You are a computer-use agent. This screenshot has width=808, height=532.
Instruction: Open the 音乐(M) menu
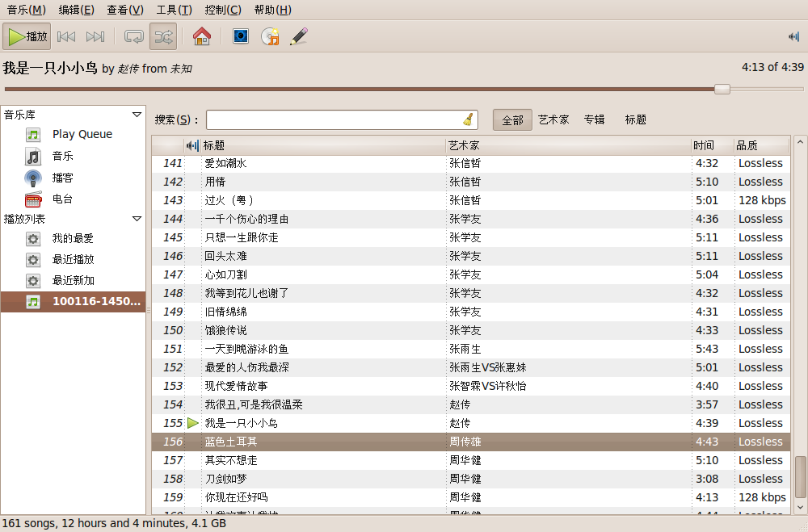(27, 10)
